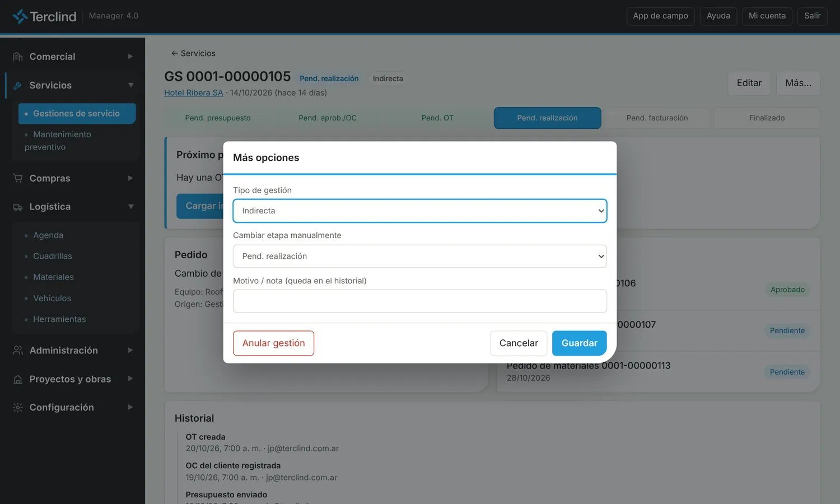
Task: Click the Servicios wrench icon
Action: click(18, 85)
